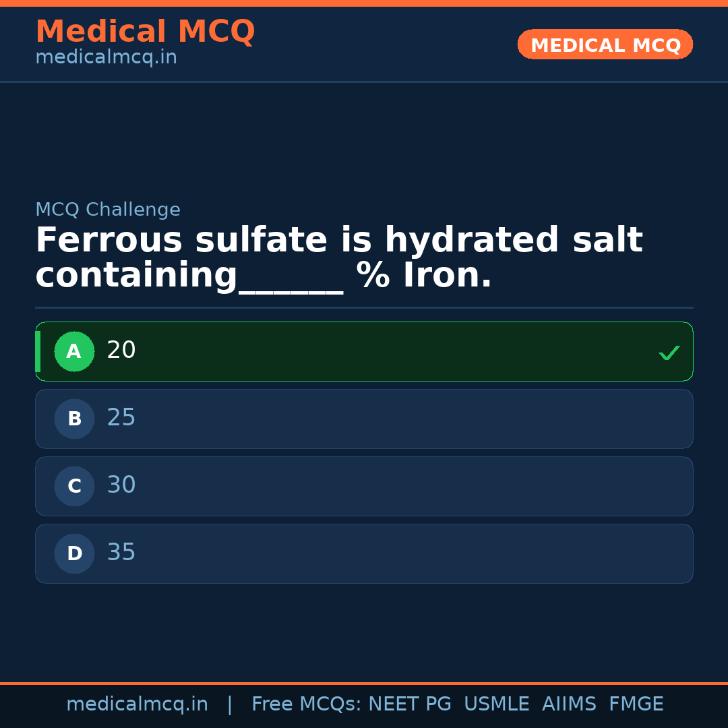
Task: Click the Medical MCQ orange title logo
Action: click(x=145, y=32)
